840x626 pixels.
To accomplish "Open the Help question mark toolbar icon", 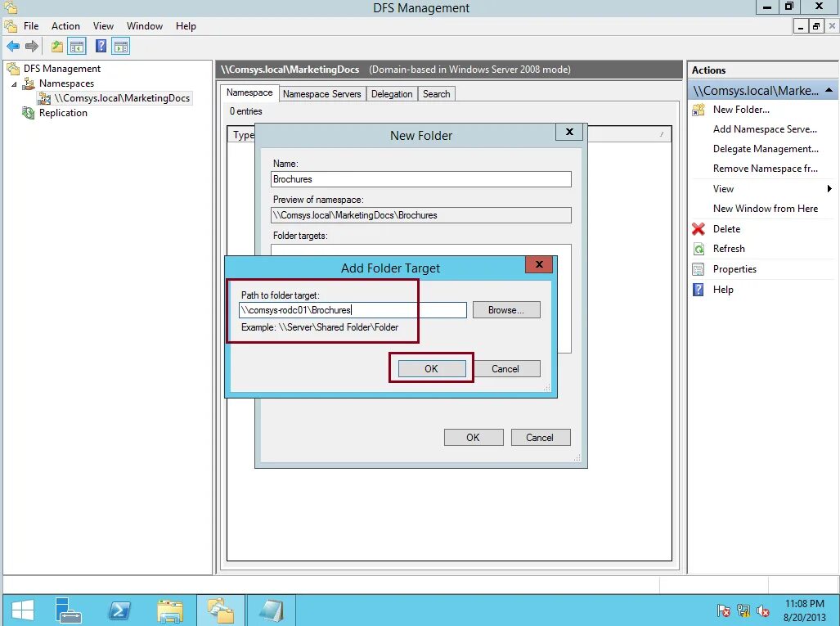I will tap(101, 47).
